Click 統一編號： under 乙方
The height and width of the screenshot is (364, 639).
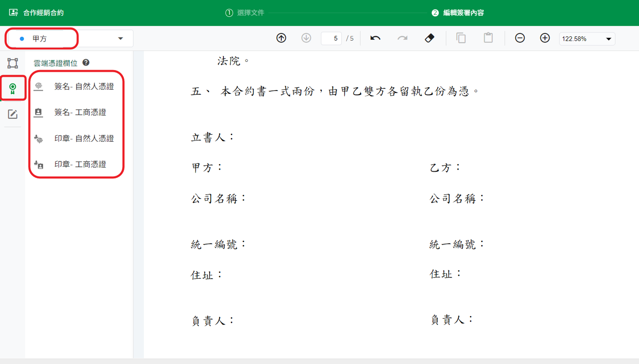pyautogui.click(x=457, y=245)
